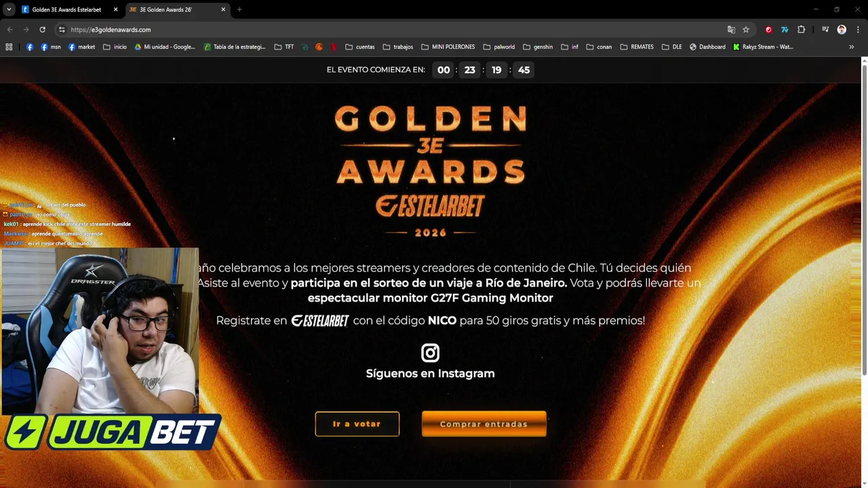Click the GOLDEN 3E AWARDS title logo
868x488 pixels.
431,146
